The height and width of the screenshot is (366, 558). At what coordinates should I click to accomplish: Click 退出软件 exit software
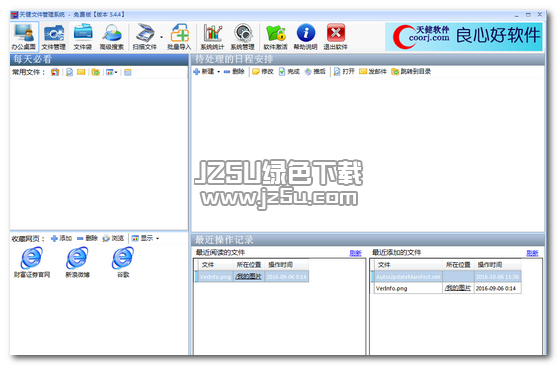coord(336,37)
